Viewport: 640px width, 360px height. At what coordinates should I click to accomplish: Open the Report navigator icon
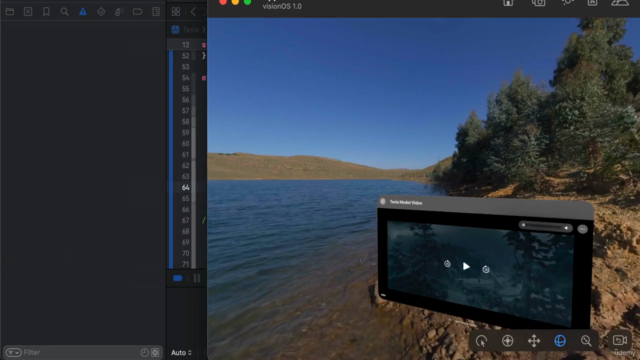pos(156,11)
